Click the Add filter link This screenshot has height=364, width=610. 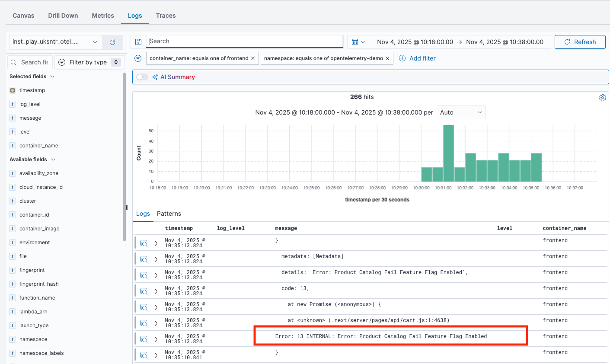pyautogui.click(x=417, y=58)
